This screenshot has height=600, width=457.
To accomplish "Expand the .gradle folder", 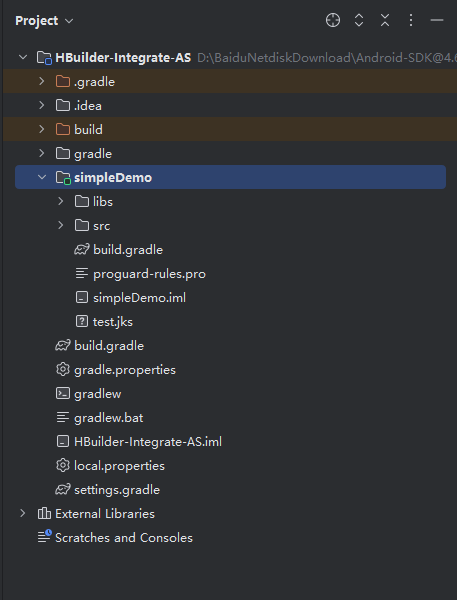I will [x=42, y=81].
